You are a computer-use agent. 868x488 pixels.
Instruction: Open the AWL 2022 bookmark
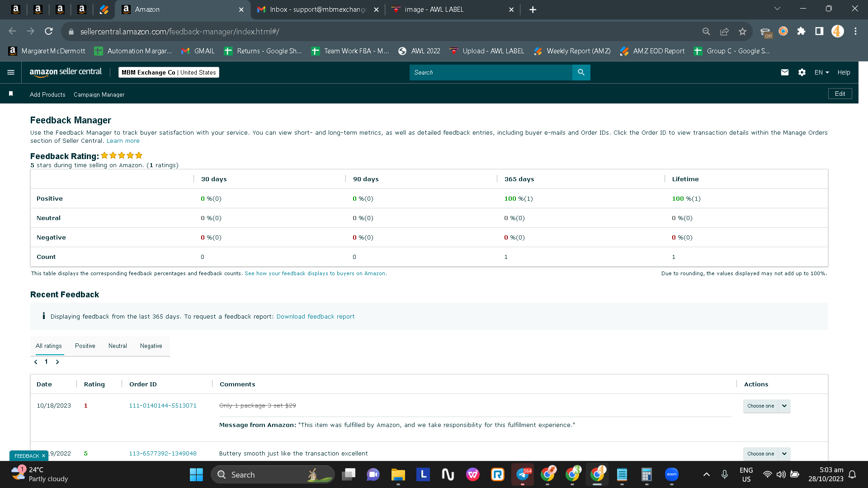[419, 51]
